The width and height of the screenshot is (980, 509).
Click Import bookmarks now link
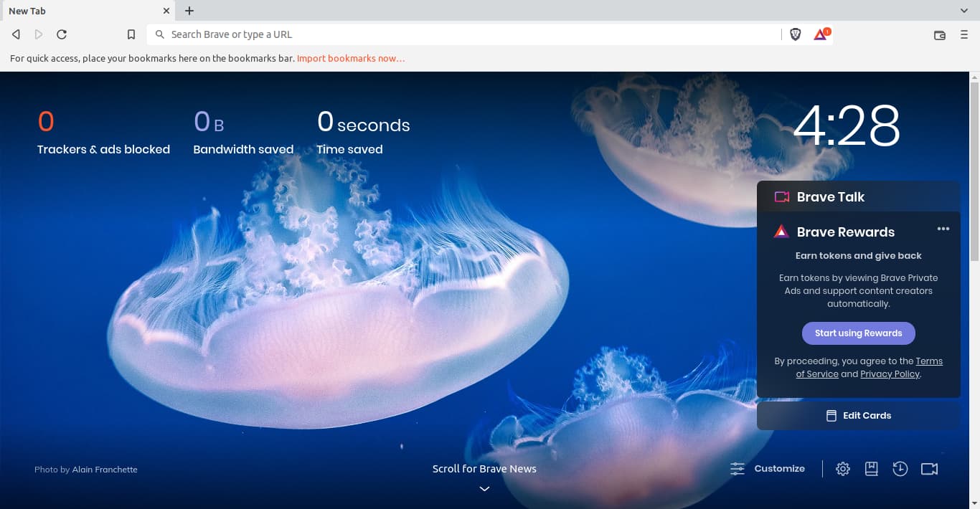(x=351, y=58)
